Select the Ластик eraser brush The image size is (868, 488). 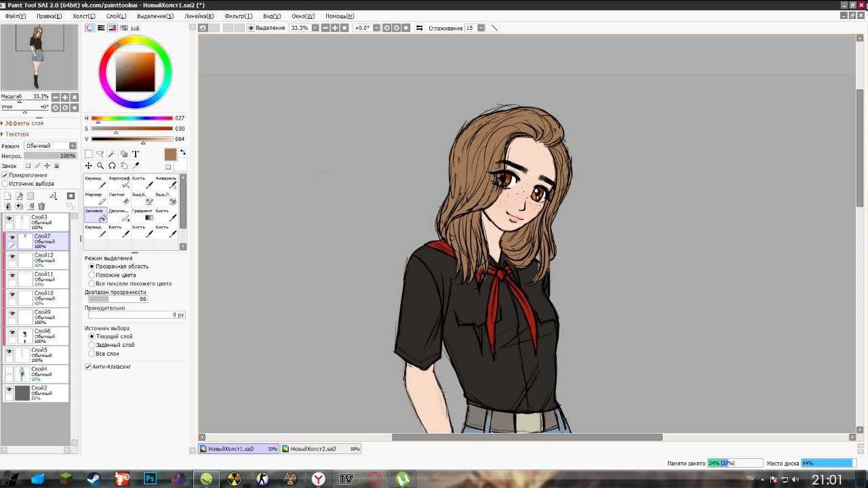pyautogui.click(x=119, y=199)
